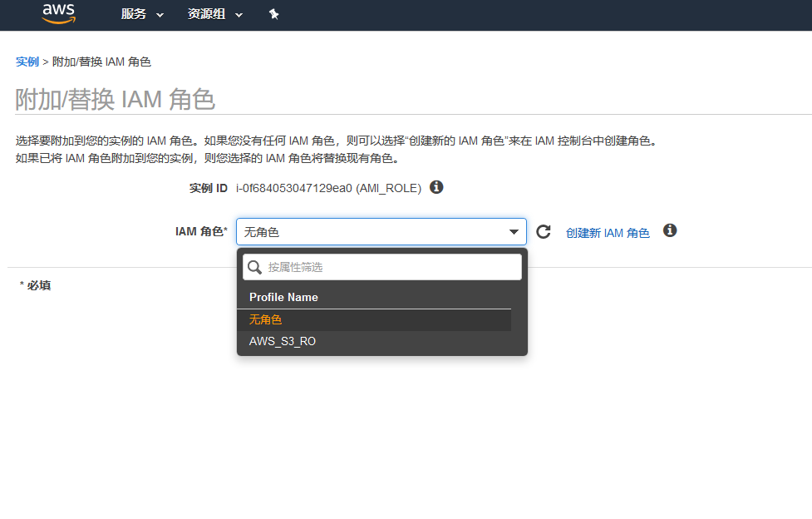Click the info icon beside create role link

670,230
